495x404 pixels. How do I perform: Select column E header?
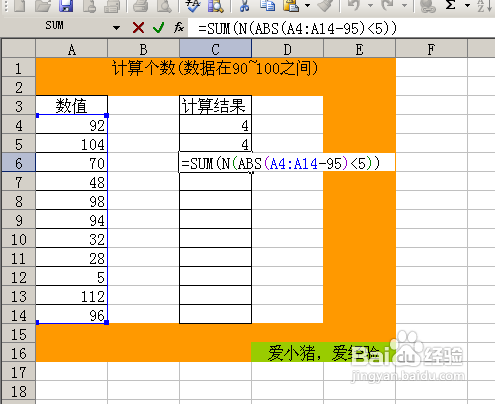[359, 49]
